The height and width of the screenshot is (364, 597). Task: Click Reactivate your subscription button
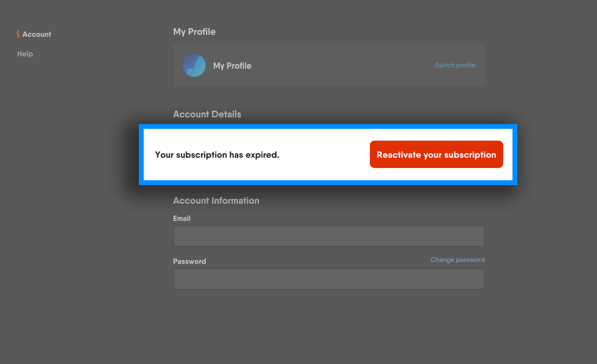pos(436,155)
